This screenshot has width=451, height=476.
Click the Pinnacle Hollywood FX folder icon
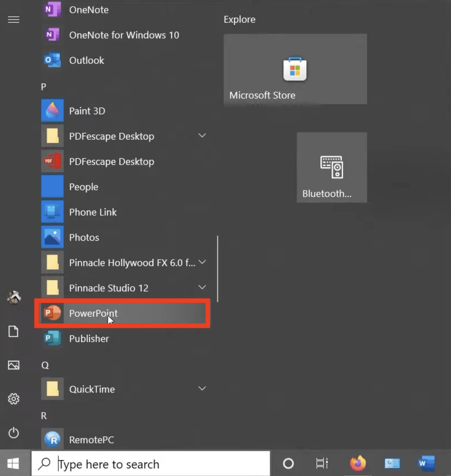(52, 262)
